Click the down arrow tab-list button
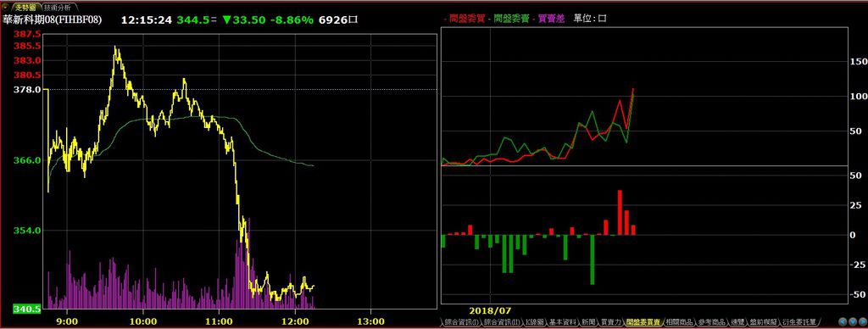This screenshot has width=868, height=329. click(853, 321)
